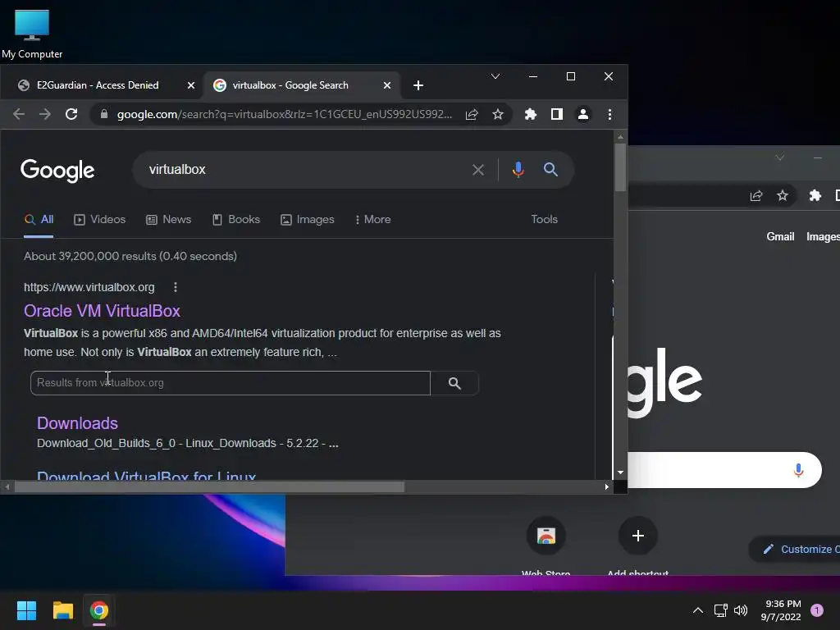Screen dimensions: 840x630
Task: Open search Tools options
Action: 545,219
